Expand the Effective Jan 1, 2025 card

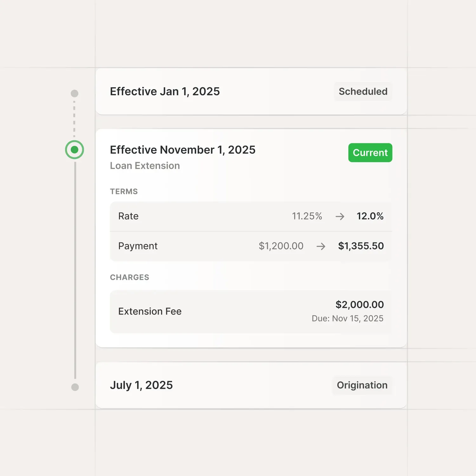pyautogui.click(x=165, y=91)
